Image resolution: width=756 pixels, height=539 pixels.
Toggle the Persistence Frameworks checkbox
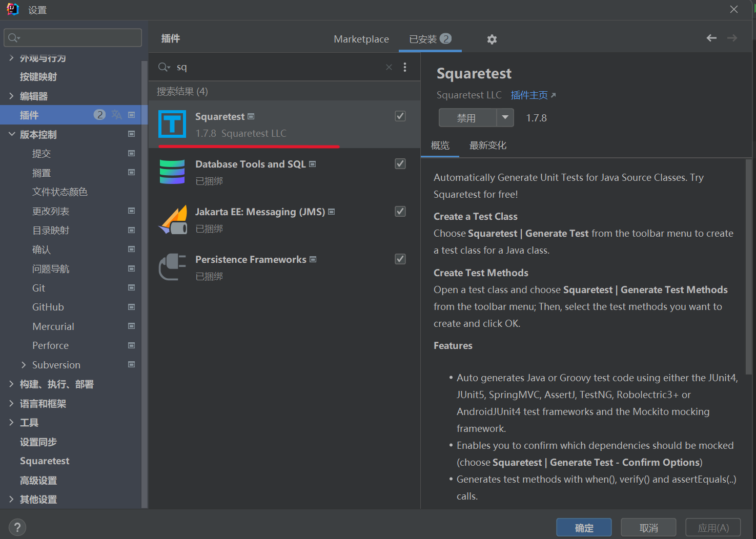coord(400,259)
